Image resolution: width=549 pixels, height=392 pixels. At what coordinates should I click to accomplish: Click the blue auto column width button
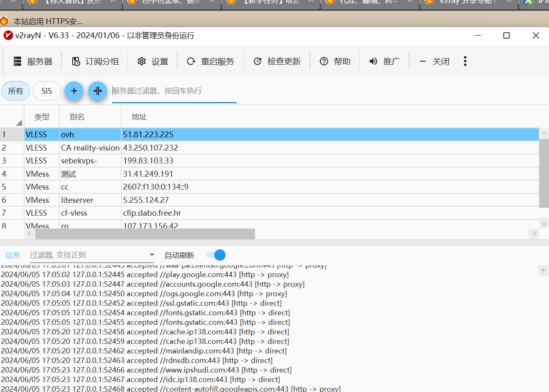click(98, 91)
